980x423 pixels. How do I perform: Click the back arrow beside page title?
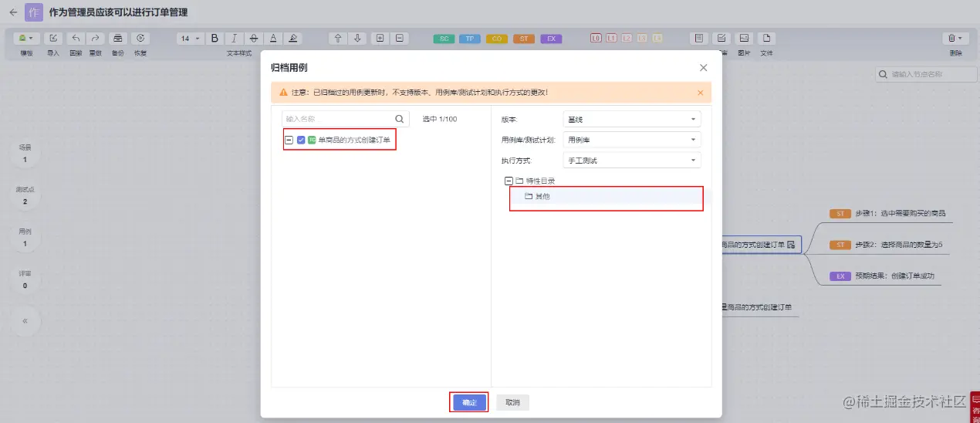[13, 12]
